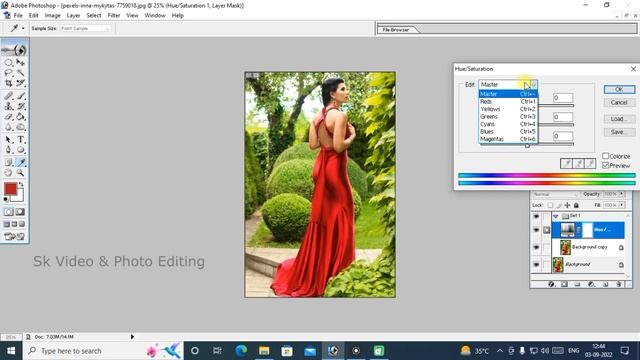The image size is (640, 360).
Task: Select the Slice tool
Action: coord(20,83)
